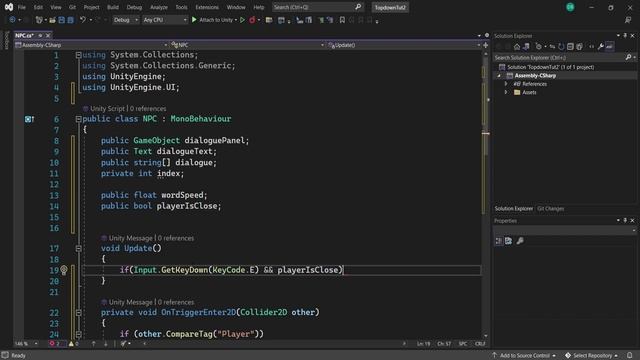The height and width of the screenshot is (360, 640).
Task: Open the Git menu
Action: point(72,7)
